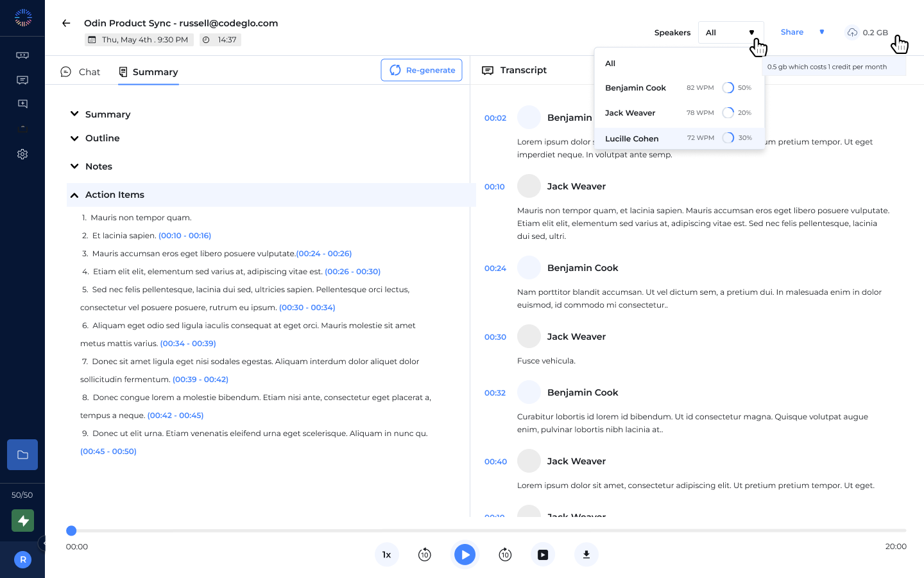Click action item 'Mauris non tempor quam.'
Screen dimensions: 924x578
141,218
